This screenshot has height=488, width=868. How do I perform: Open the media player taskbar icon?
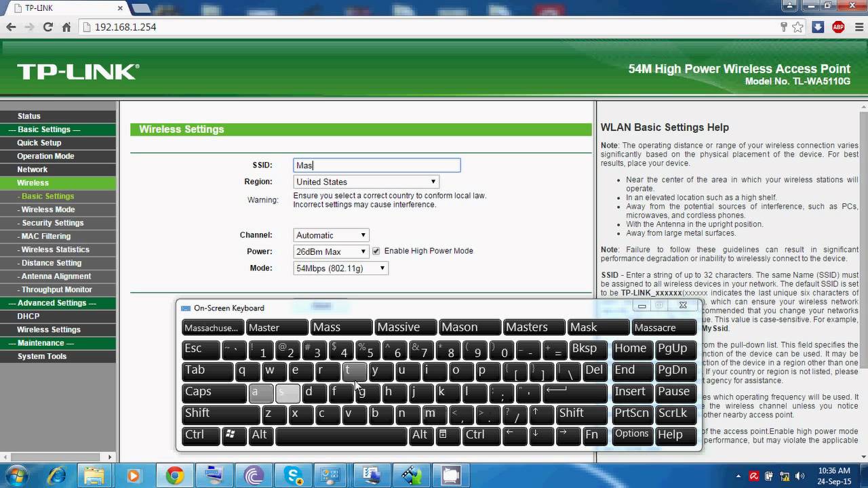(x=134, y=476)
